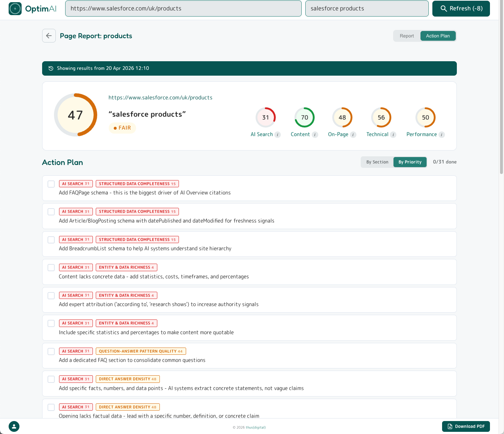Check the Add expert attribution task
Screen dimensions: 504x434
[x=51, y=296]
